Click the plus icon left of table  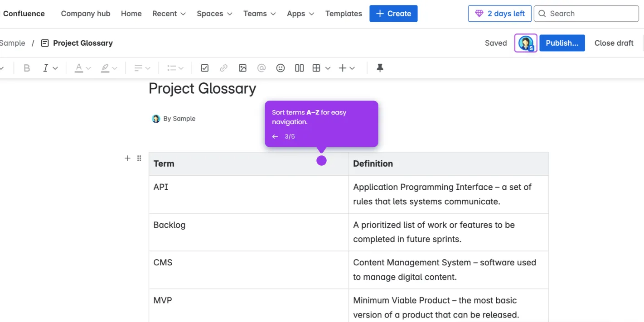[127, 158]
